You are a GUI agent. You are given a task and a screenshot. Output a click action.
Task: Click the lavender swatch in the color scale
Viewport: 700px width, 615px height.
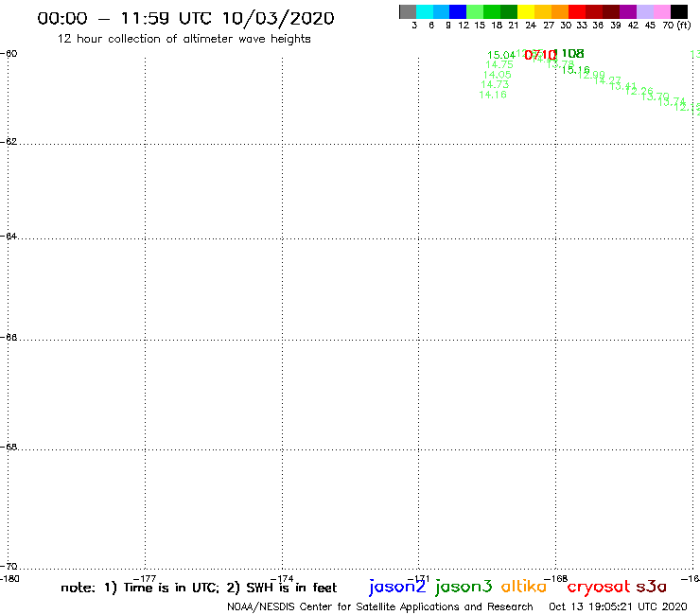645,11
